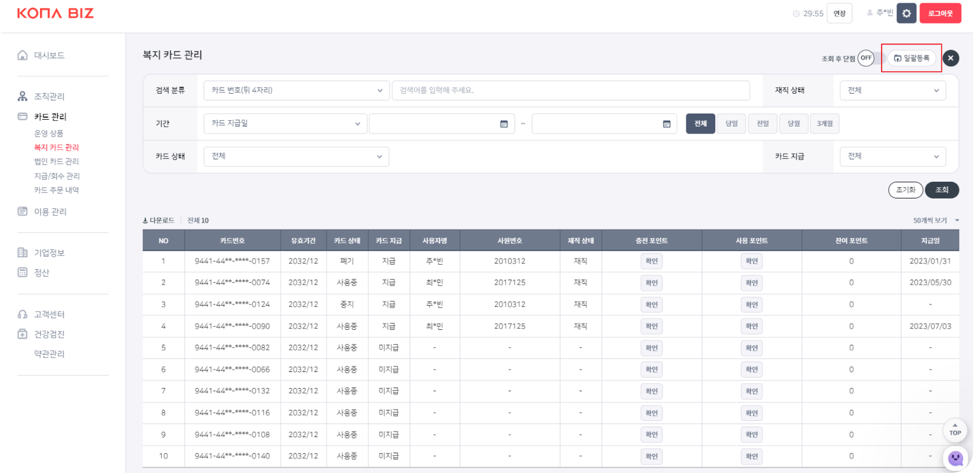Click charge point 확인 for card 0124

(651, 305)
